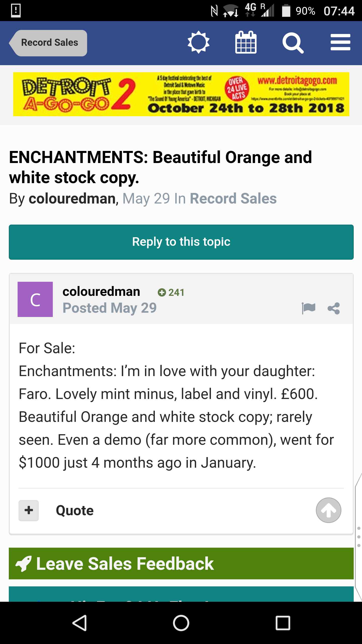Click author colouredman in topic byline
Viewport: 362px width, 644px height.
pyautogui.click(x=72, y=198)
